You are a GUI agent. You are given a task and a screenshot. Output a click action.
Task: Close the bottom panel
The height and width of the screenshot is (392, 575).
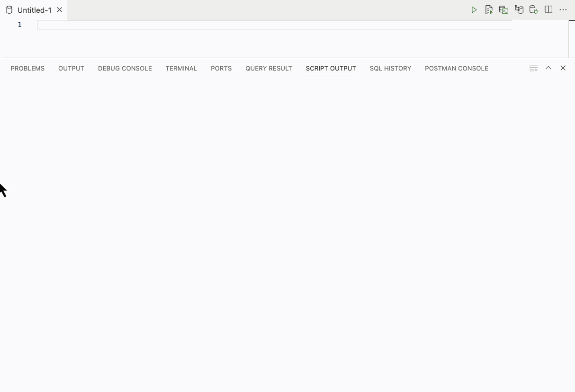point(563,68)
